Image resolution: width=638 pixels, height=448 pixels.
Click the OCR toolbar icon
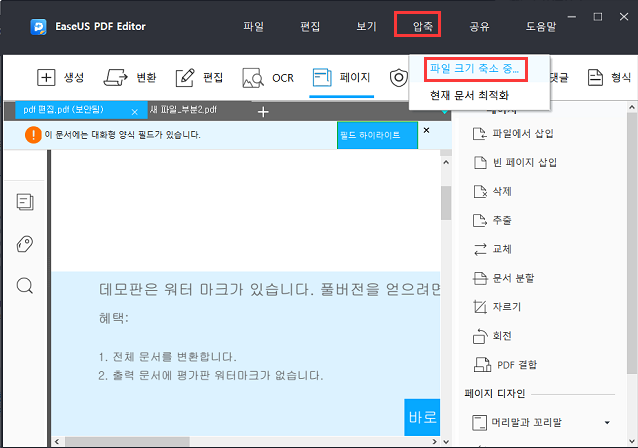click(x=253, y=78)
